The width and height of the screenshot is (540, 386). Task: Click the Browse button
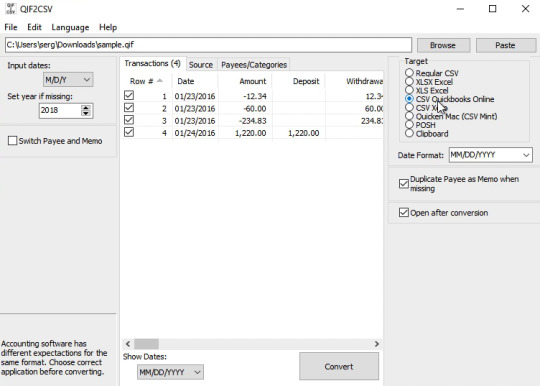pos(443,45)
